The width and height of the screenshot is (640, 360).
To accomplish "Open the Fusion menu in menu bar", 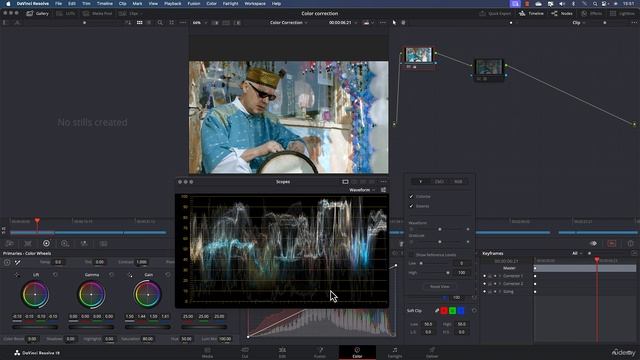I will pos(193,3).
